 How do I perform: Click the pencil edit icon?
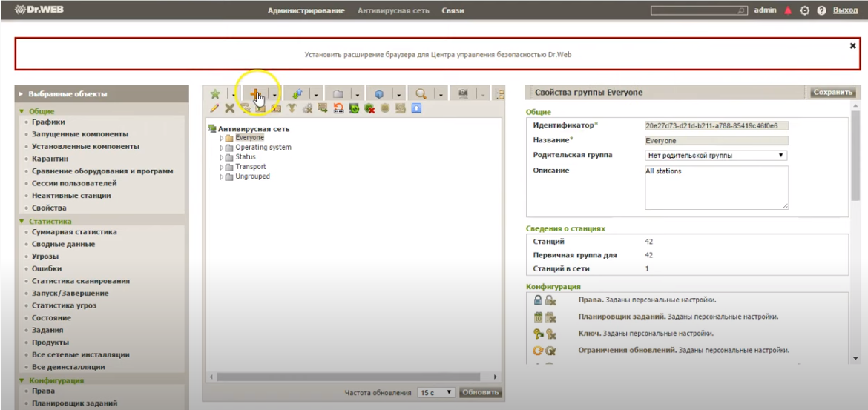point(215,108)
